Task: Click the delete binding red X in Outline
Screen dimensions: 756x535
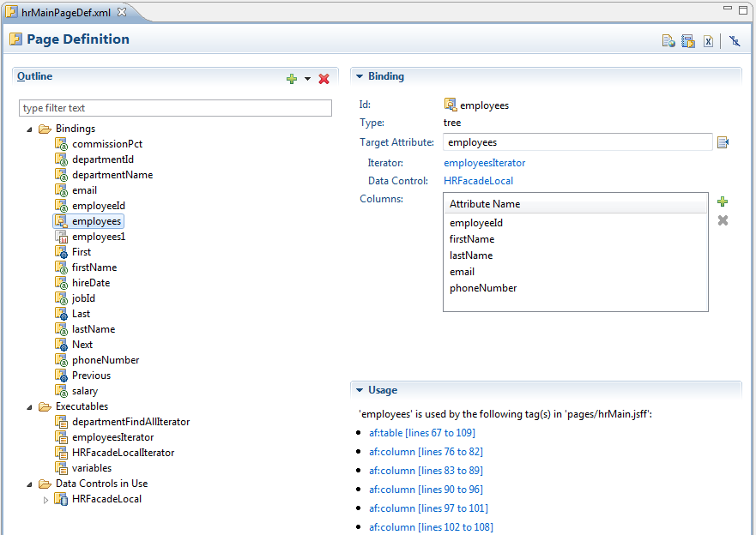Action: [324, 78]
